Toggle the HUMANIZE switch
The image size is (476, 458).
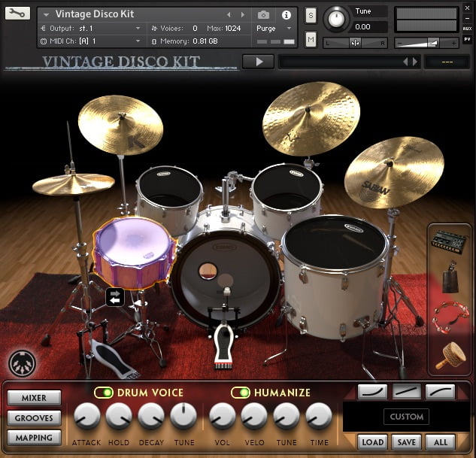tap(241, 393)
